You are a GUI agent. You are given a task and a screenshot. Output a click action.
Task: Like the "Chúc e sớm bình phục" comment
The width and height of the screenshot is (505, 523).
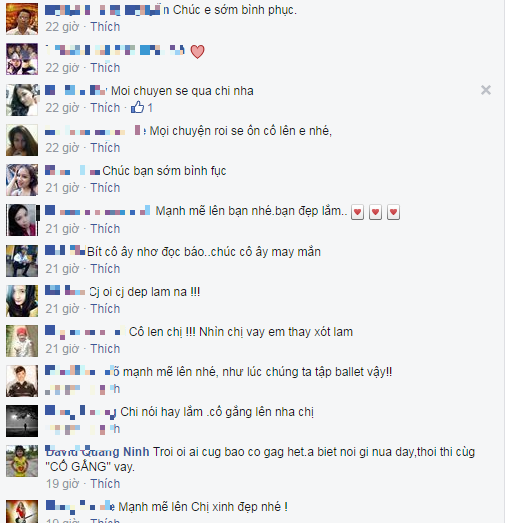(x=105, y=27)
